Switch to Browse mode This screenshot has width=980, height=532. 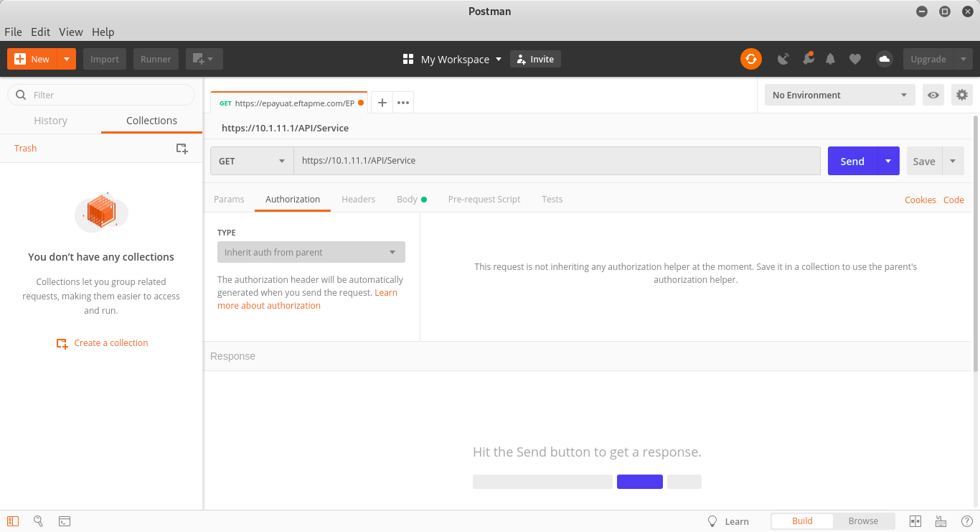pos(863,521)
